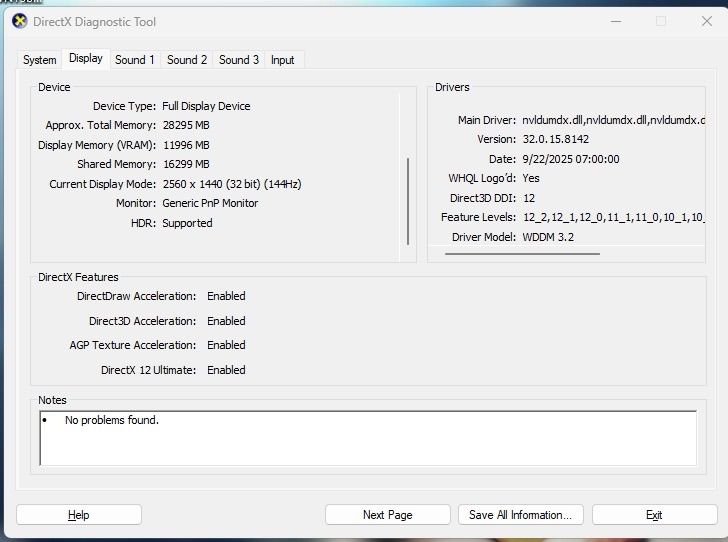
Task: Switch to the Input tab
Action: pyautogui.click(x=283, y=60)
